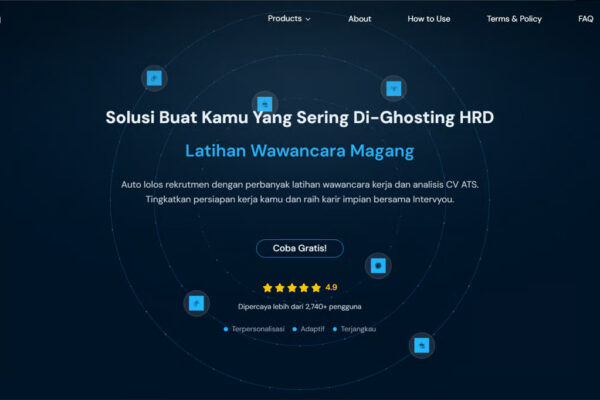Open Terms & Policy in the navigation
The height and width of the screenshot is (400, 600).
coord(514,19)
